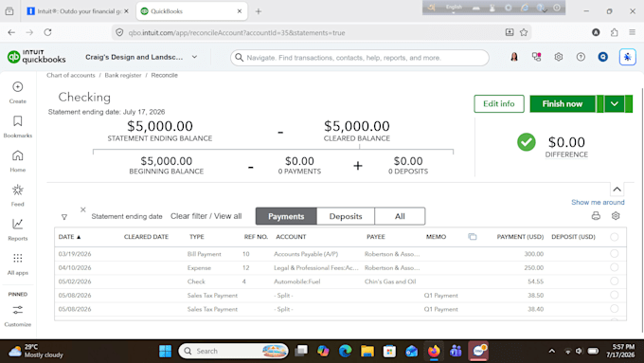Open Reports from the sidebar
Viewport: 644px width, 363px height.
pyautogui.click(x=18, y=229)
